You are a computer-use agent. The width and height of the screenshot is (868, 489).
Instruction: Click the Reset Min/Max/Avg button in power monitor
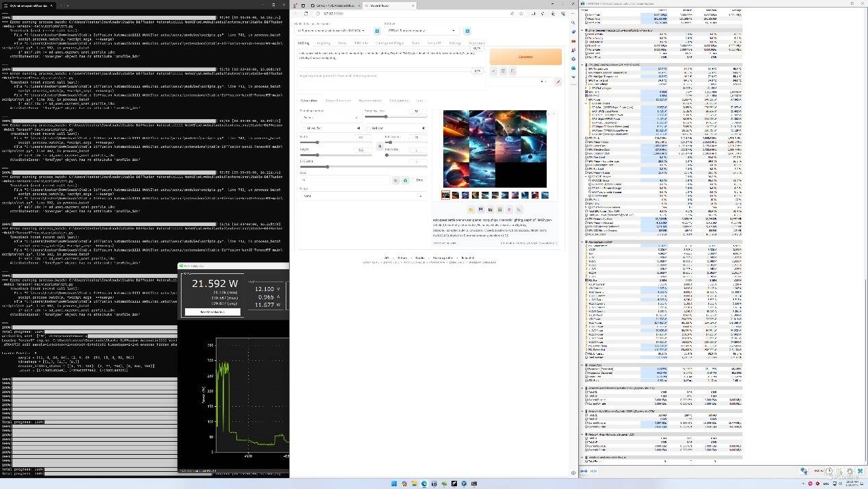click(x=212, y=312)
